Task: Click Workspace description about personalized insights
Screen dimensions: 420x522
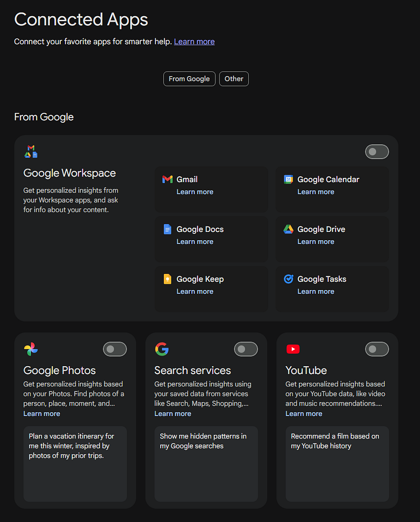Action: [70, 200]
